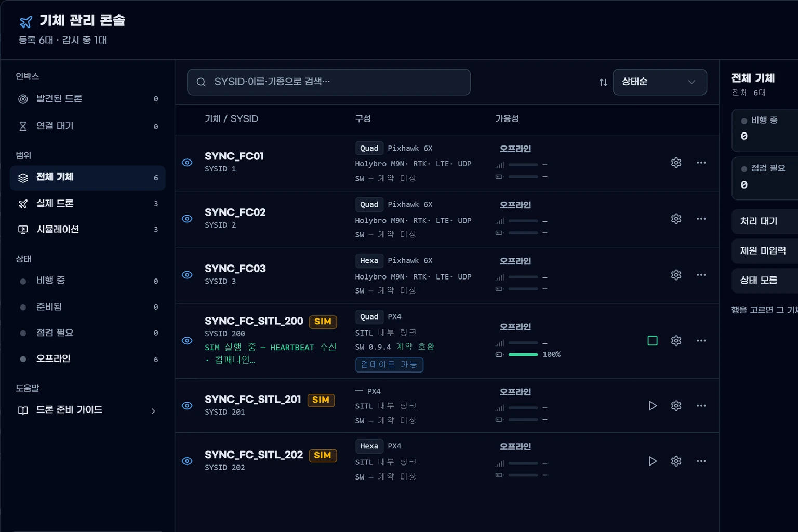This screenshot has height=532, width=798.
Task: Stop the SYNC_FC_SITL_200 simulation
Action: point(653,341)
